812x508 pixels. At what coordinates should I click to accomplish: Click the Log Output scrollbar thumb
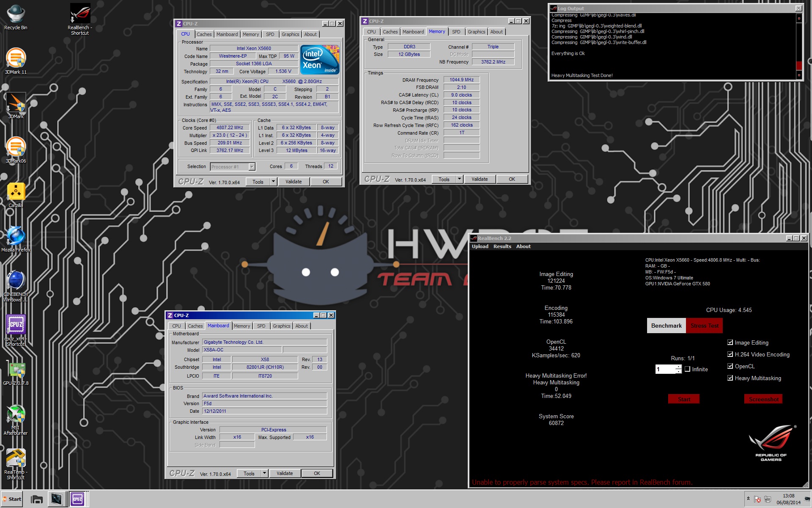pyautogui.click(x=798, y=65)
